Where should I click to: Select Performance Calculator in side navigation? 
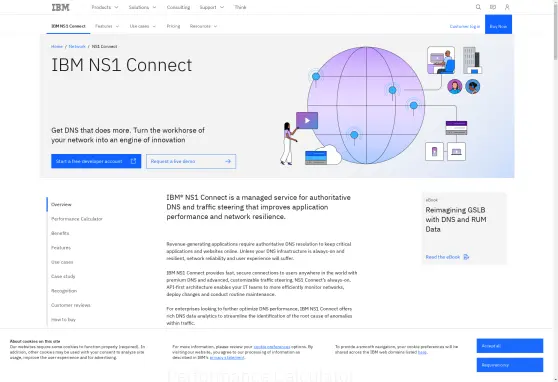(77, 219)
